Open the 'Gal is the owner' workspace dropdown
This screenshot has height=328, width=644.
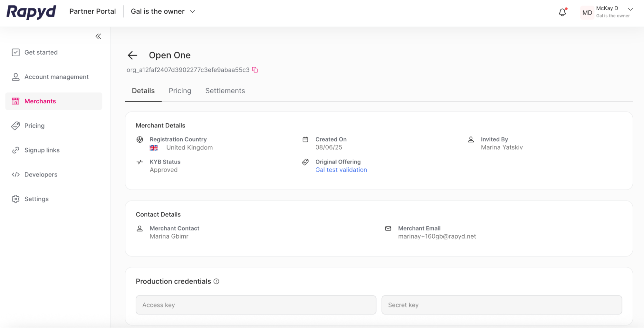point(163,11)
